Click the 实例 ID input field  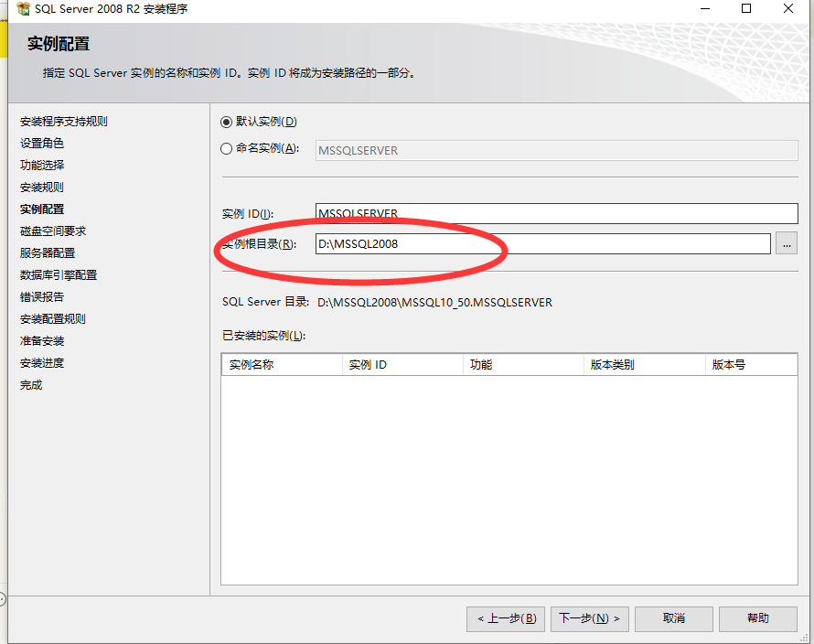point(556,213)
